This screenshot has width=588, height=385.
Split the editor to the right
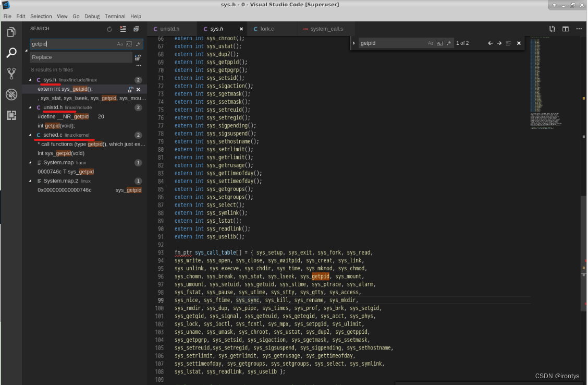[x=566, y=29]
